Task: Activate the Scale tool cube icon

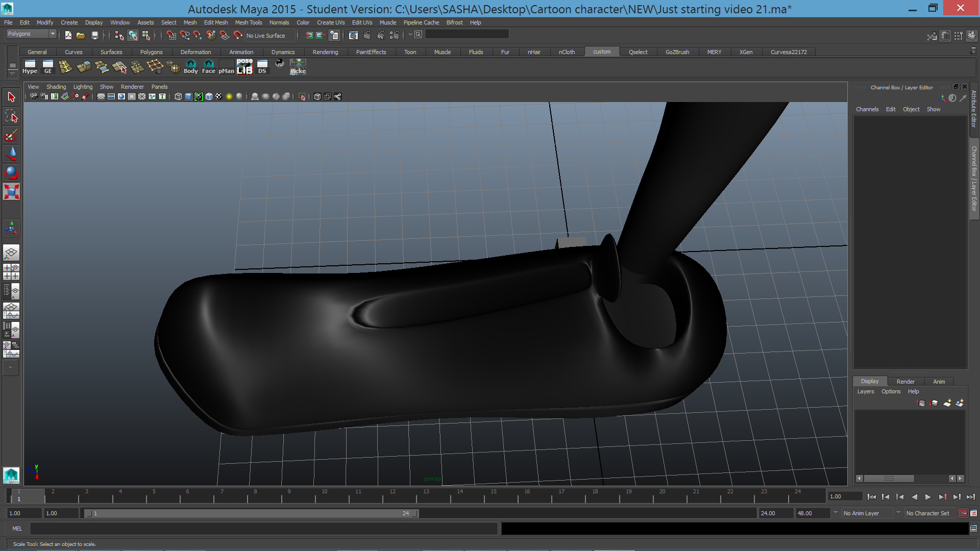Action: [11, 192]
